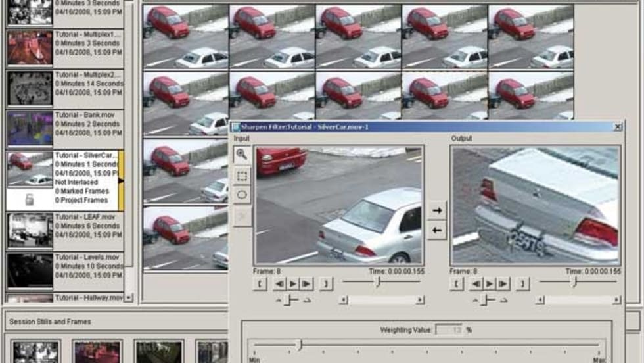Select the rectangular selection tool
This screenshot has width=644, height=363.
(242, 176)
